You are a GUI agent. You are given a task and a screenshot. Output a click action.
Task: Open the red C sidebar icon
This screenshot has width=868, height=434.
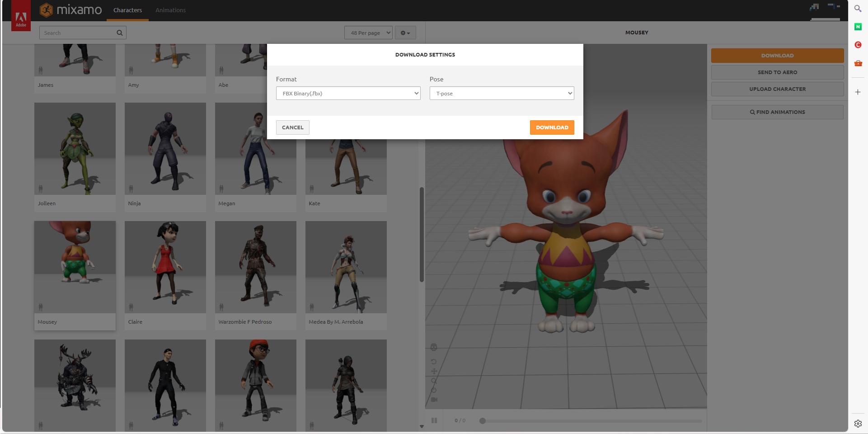click(858, 45)
